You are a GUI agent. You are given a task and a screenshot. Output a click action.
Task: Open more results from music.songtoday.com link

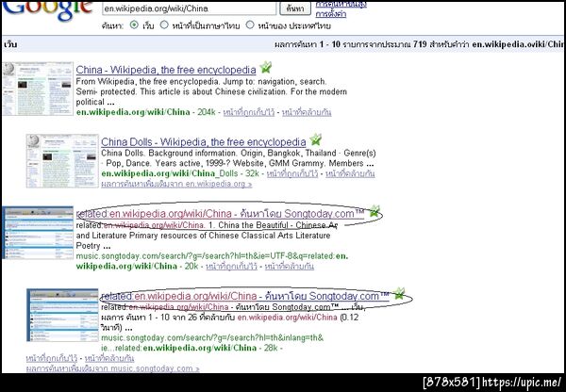[112, 368]
